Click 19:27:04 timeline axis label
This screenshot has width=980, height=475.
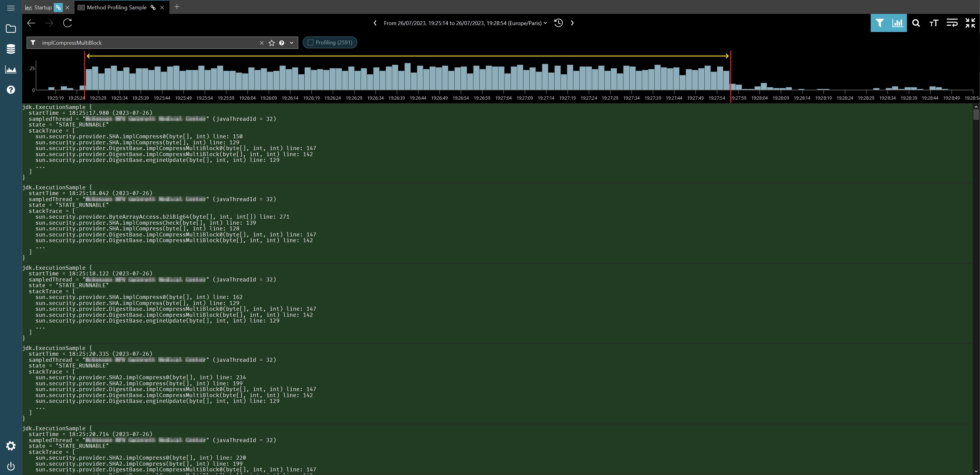(503, 98)
